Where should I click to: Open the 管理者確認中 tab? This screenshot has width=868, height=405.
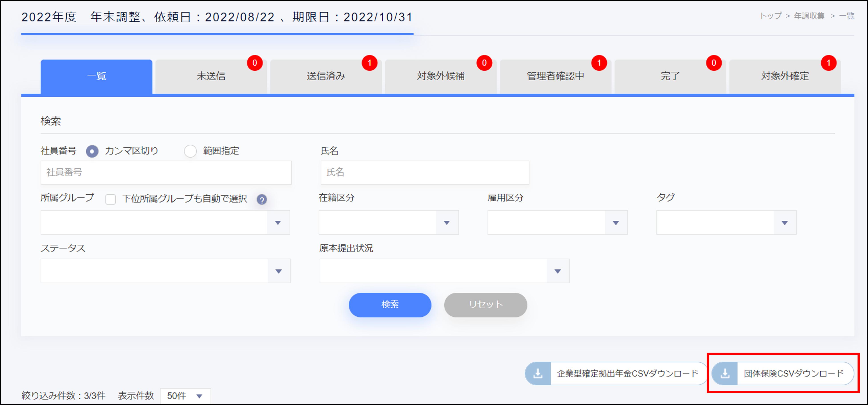pyautogui.click(x=555, y=77)
